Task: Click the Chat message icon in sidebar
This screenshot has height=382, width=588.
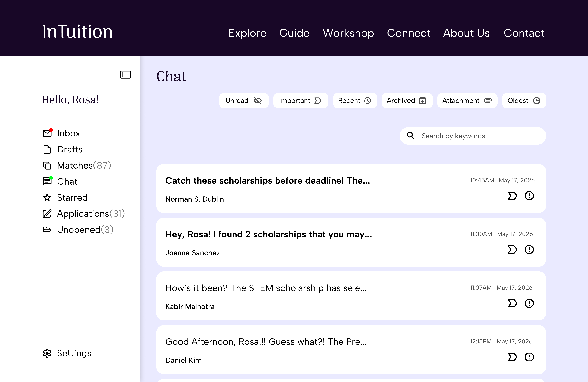Action: coord(47,181)
